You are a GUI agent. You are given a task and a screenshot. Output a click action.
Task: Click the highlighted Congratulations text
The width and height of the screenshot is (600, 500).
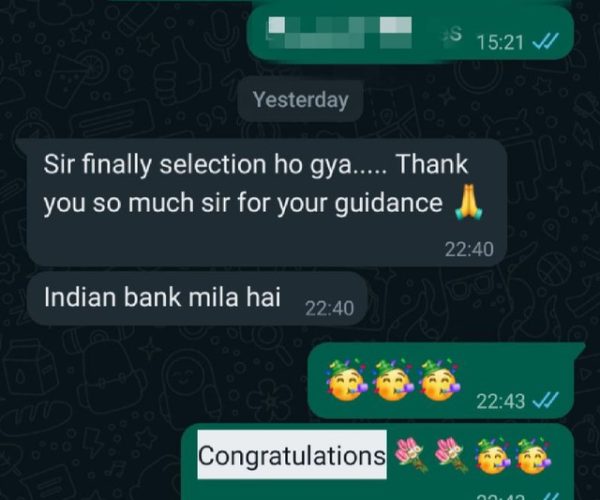pos(292,455)
